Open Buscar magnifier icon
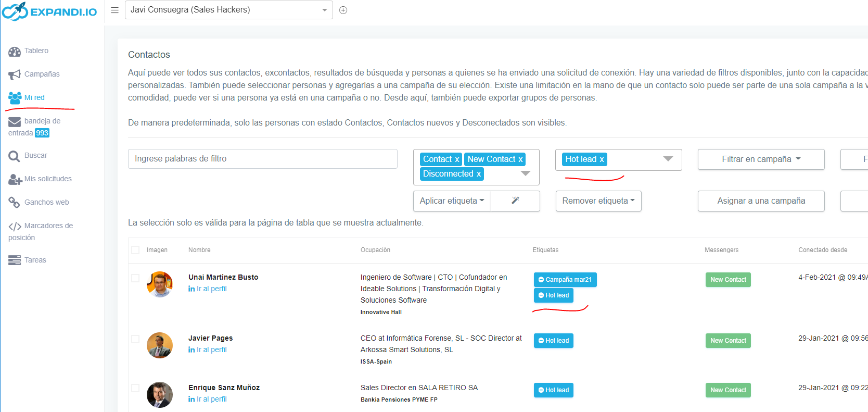Image resolution: width=868 pixels, height=412 pixels. point(14,156)
